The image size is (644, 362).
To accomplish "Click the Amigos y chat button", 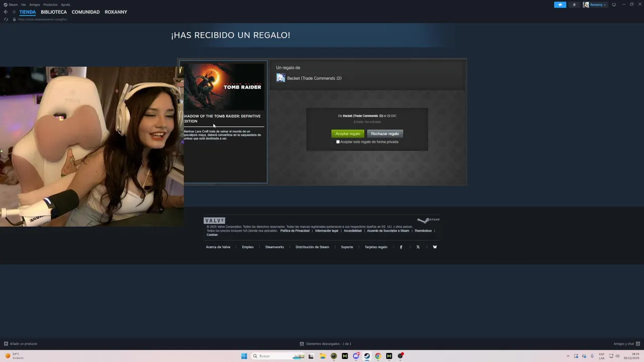I will 626,344.
